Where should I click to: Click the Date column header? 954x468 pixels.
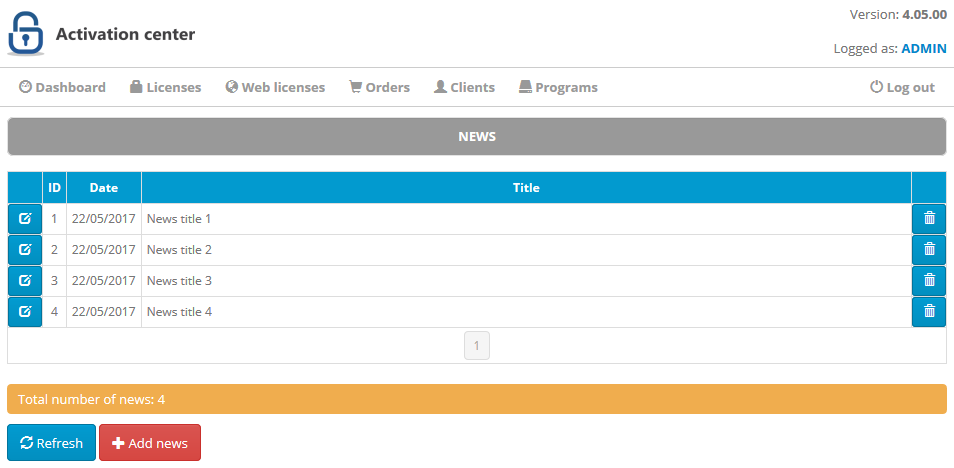click(104, 187)
